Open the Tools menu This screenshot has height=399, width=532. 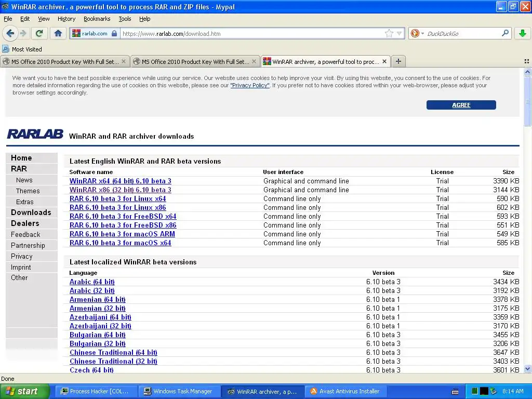point(125,19)
